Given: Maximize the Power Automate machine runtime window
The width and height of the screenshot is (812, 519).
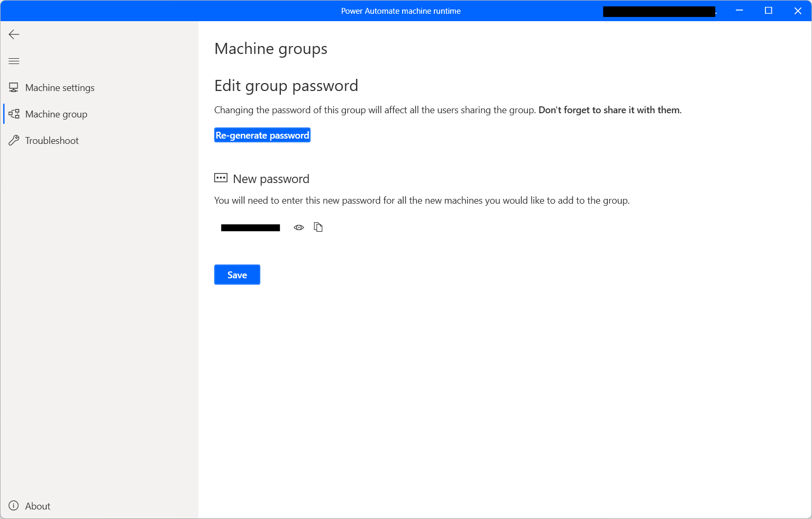Looking at the screenshot, I should coord(769,11).
